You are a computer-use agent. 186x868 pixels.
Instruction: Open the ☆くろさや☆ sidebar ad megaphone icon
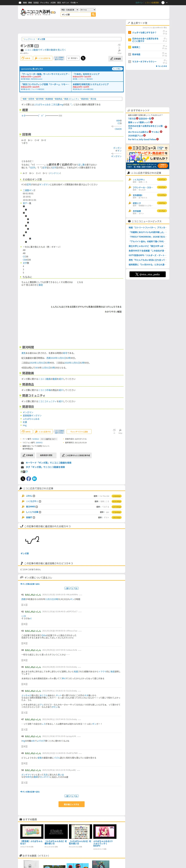pyautogui.click(x=130, y=180)
